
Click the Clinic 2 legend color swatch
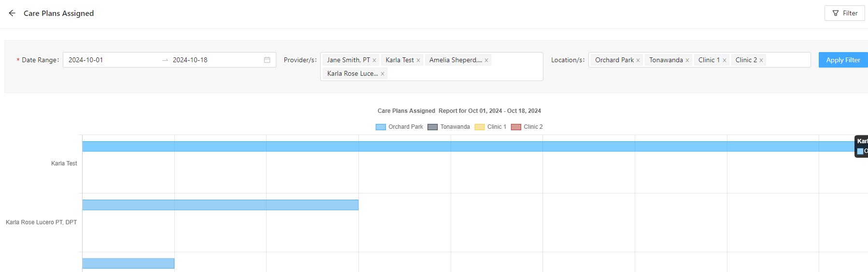click(516, 127)
